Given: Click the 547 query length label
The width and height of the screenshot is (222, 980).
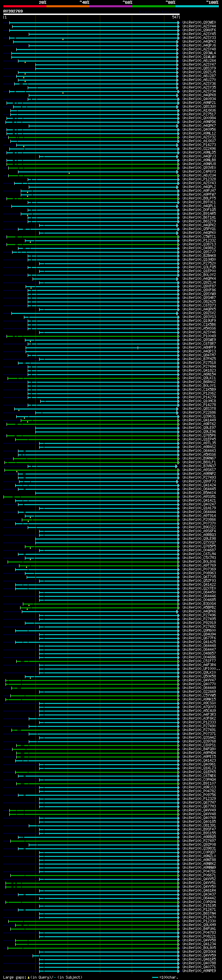Looking at the screenshot, I should click(x=175, y=17).
